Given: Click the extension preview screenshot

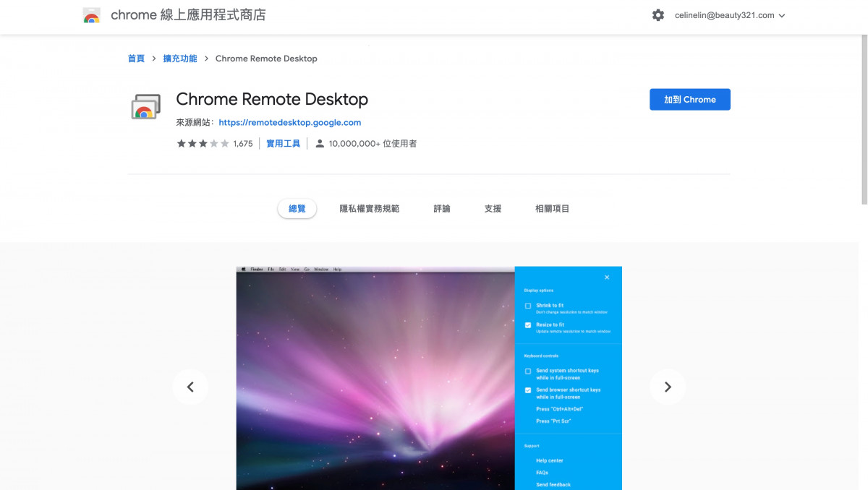Looking at the screenshot, I should (x=429, y=378).
